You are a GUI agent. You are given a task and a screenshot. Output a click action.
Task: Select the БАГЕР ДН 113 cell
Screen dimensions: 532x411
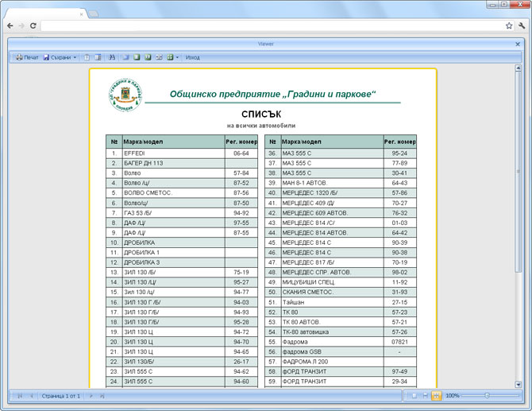coord(174,163)
